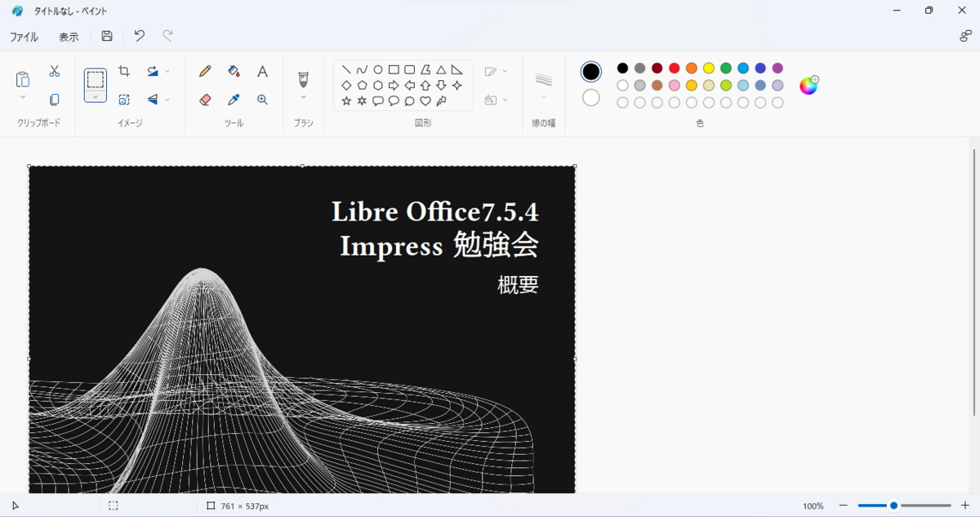Pick the diamond shape
Screen dimensions: 980x517
(x=346, y=85)
